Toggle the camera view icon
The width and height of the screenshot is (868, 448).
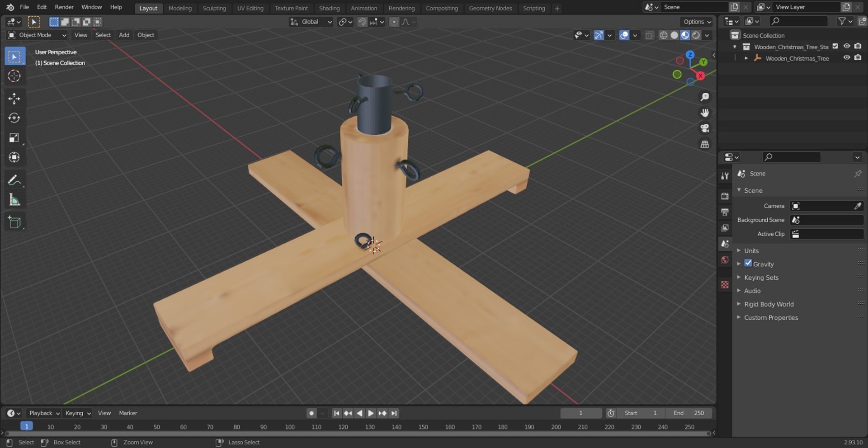(704, 128)
